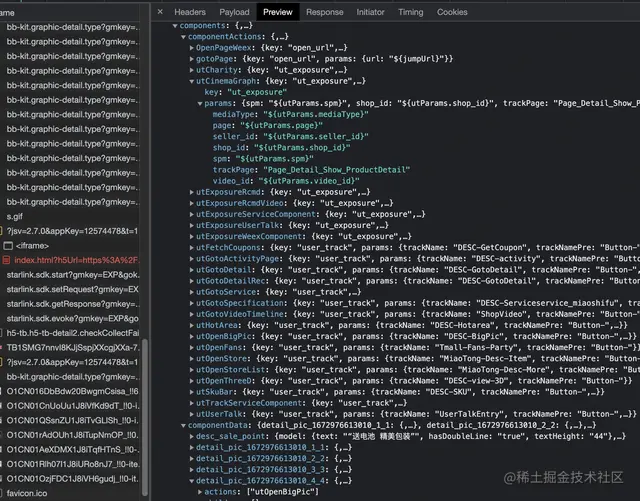Expand the utGotoSpecification entry
Image resolution: width=640 pixels, height=501 pixels.
click(x=191, y=303)
